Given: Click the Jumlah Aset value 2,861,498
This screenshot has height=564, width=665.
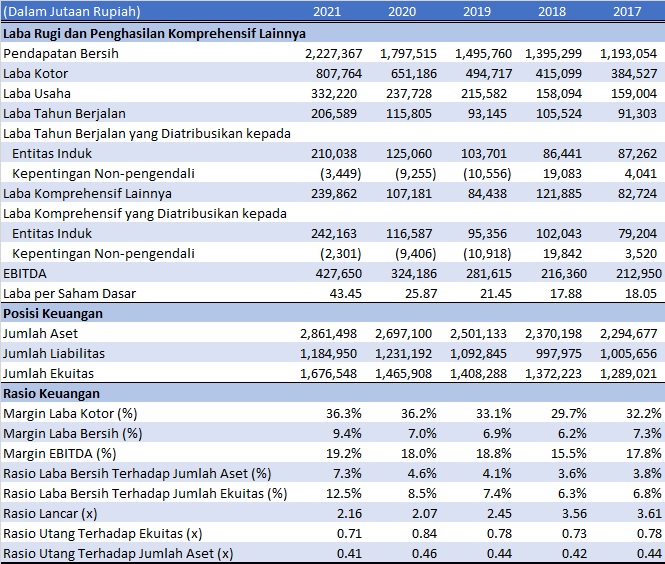Looking at the screenshot, I should (x=329, y=333).
